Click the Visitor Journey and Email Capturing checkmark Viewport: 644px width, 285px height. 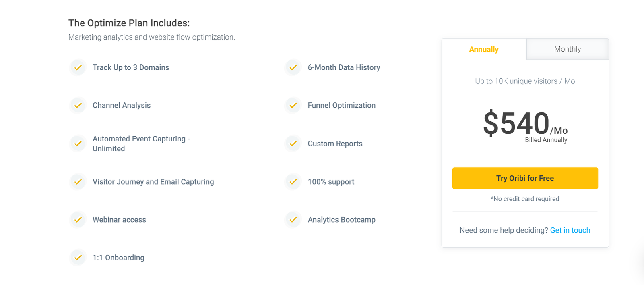pyautogui.click(x=78, y=182)
